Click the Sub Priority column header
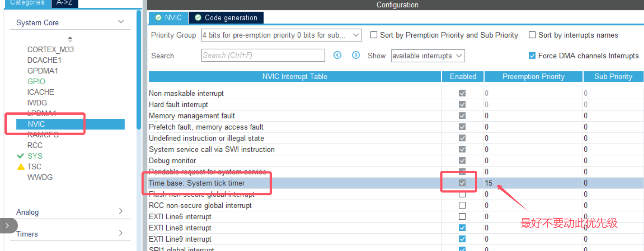Image resolution: width=644 pixels, height=251 pixels. click(x=613, y=77)
